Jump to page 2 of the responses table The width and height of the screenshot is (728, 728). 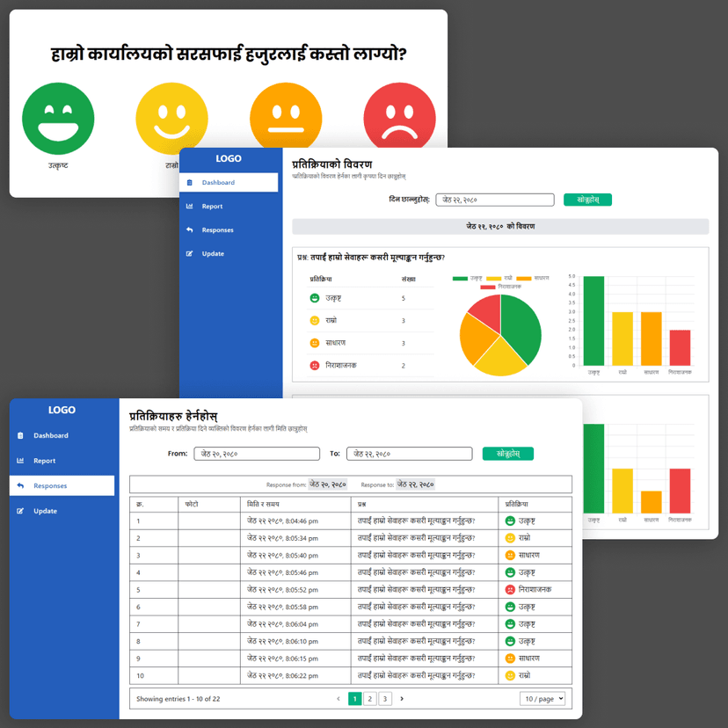coord(370,699)
